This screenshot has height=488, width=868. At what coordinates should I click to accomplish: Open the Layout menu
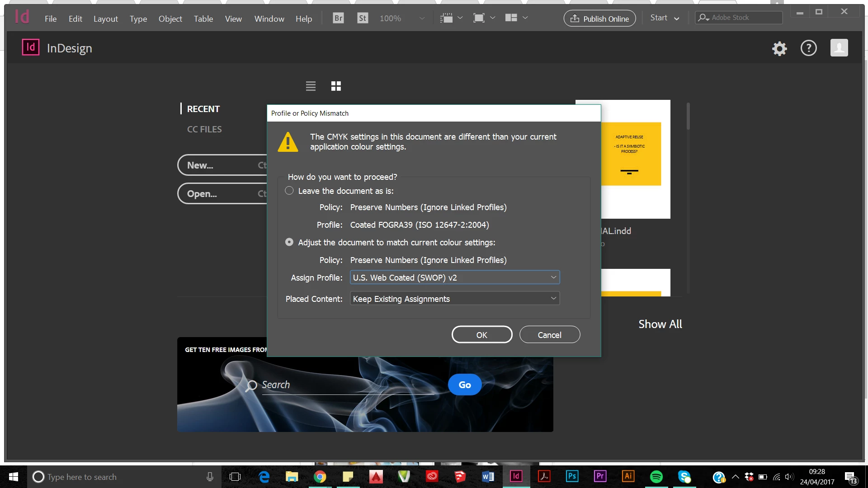105,19
